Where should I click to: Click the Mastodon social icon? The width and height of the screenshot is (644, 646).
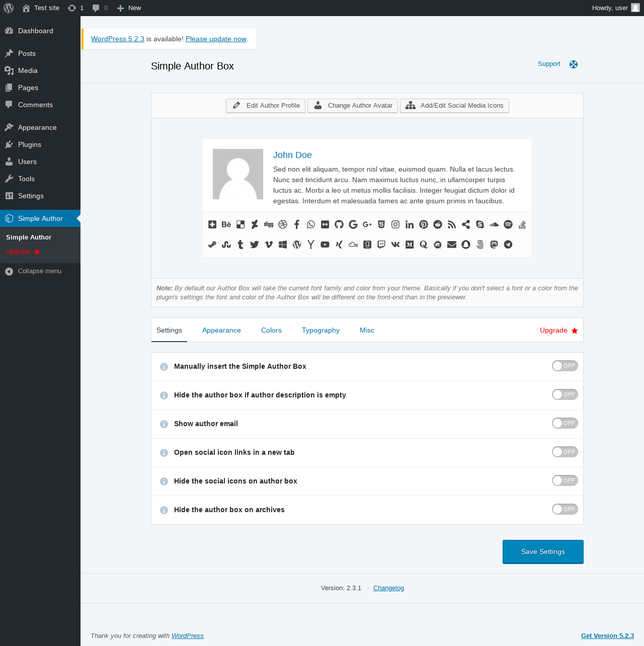[494, 245]
